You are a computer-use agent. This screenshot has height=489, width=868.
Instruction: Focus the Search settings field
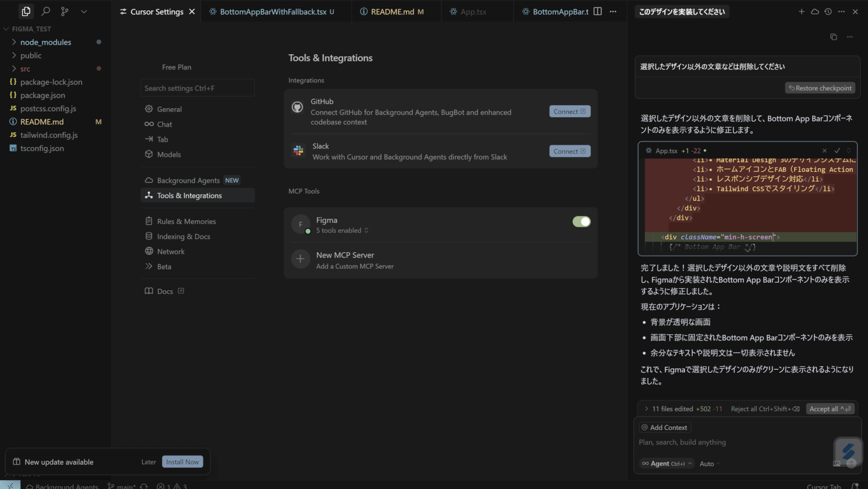198,88
